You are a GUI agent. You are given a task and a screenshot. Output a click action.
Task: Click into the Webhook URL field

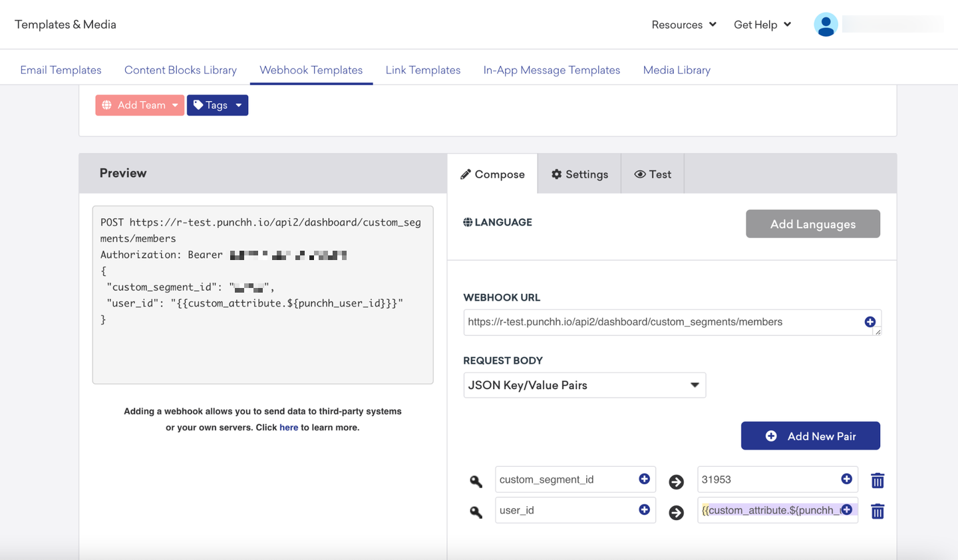point(672,322)
